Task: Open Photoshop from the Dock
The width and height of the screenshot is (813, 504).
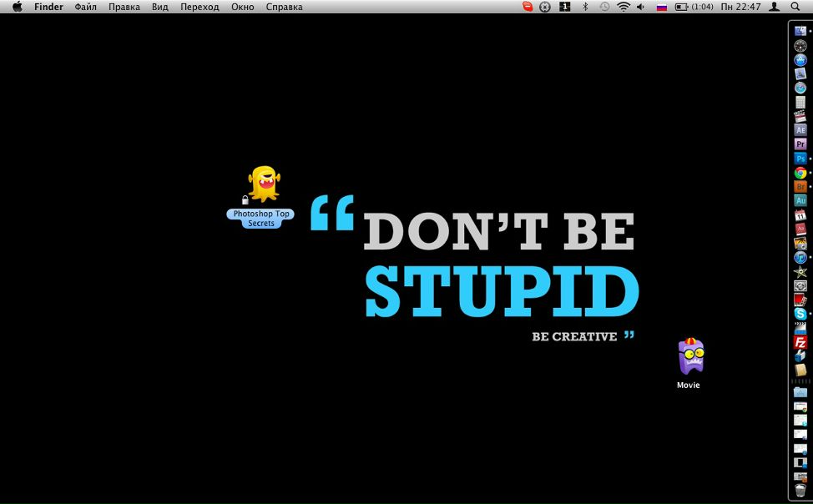Action: point(800,158)
